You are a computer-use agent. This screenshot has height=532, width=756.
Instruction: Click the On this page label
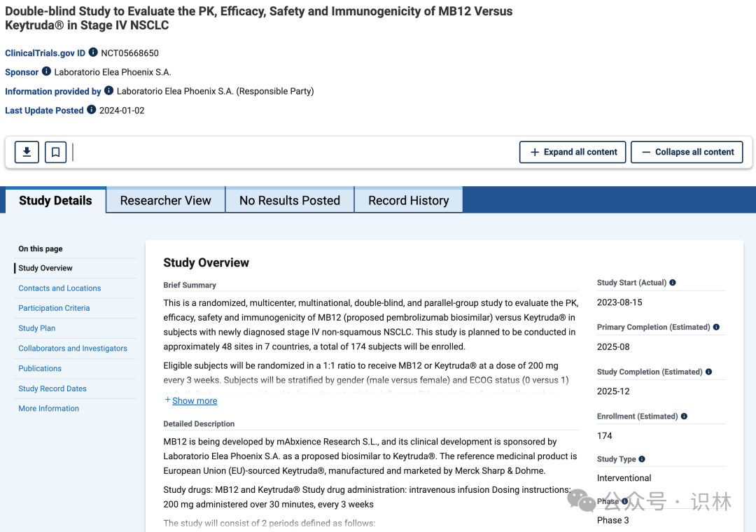point(41,249)
